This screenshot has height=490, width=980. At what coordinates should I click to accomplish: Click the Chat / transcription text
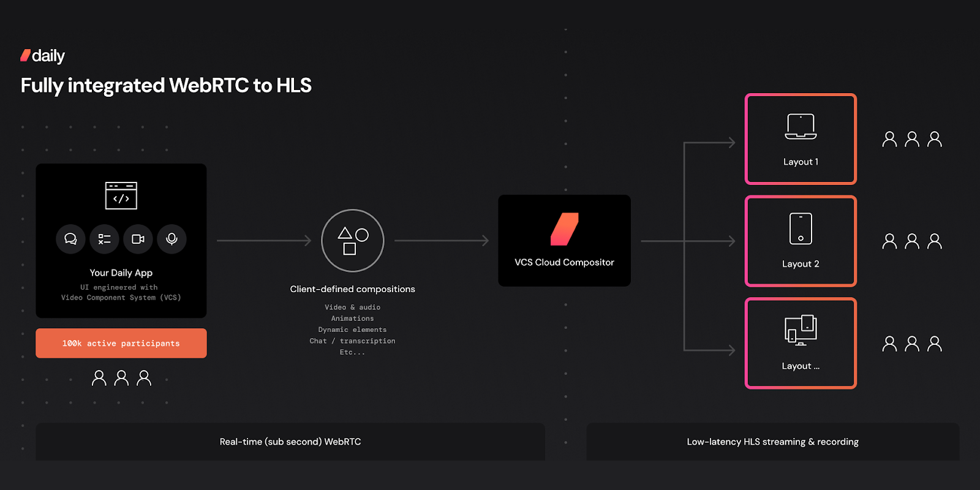[353, 341]
